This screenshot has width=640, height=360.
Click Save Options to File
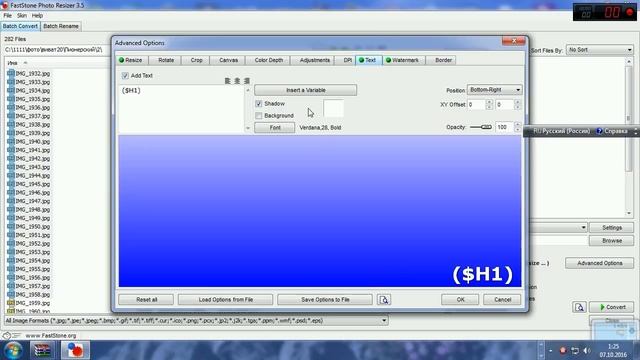[325, 300]
